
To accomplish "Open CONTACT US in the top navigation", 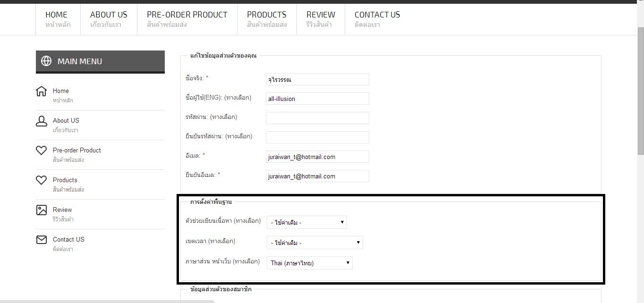I will coord(377,19).
